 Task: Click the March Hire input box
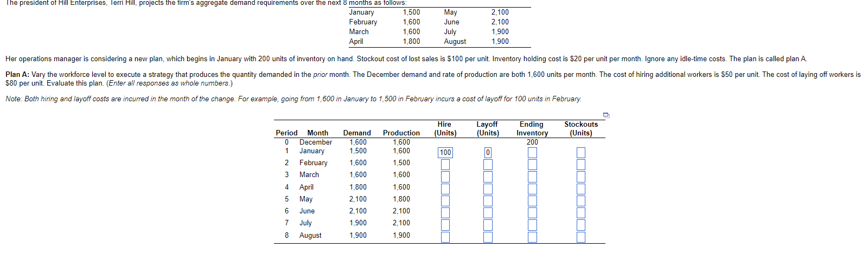[445, 177]
